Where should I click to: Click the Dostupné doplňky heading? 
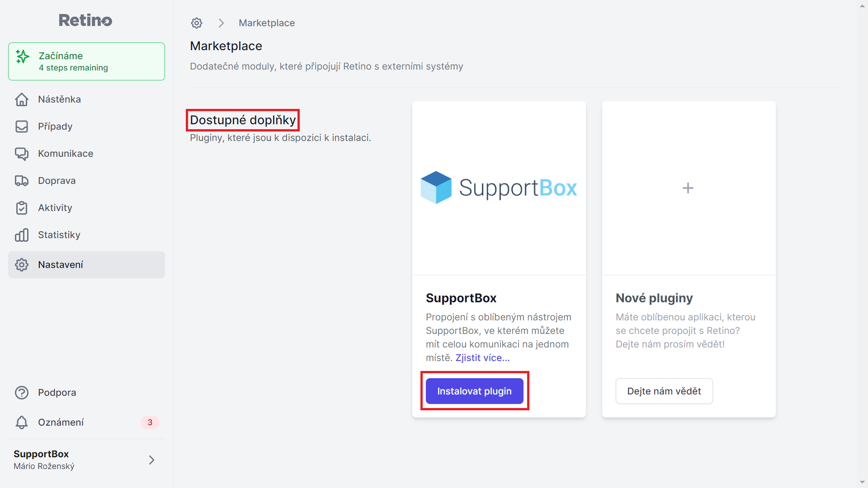[x=243, y=120]
